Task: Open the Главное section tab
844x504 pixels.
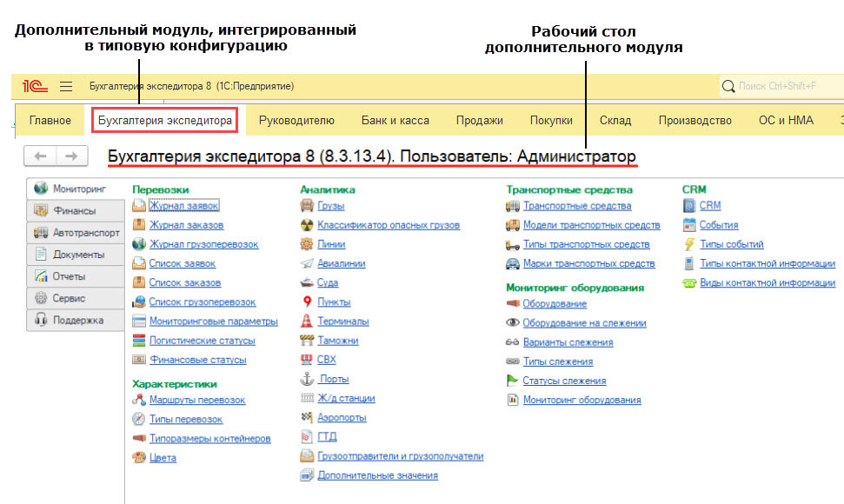Action: (x=50, y=121)
